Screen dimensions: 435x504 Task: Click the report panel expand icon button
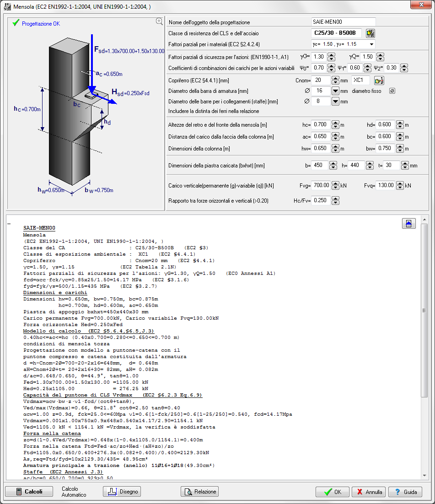(x=408, y=223)
